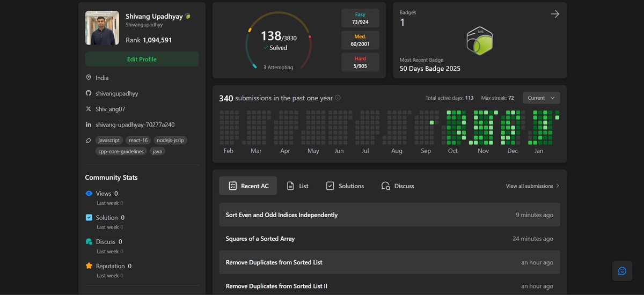Open the Current year dropdown
Screen dimensions: 644x295
click(x=541, y=98)
